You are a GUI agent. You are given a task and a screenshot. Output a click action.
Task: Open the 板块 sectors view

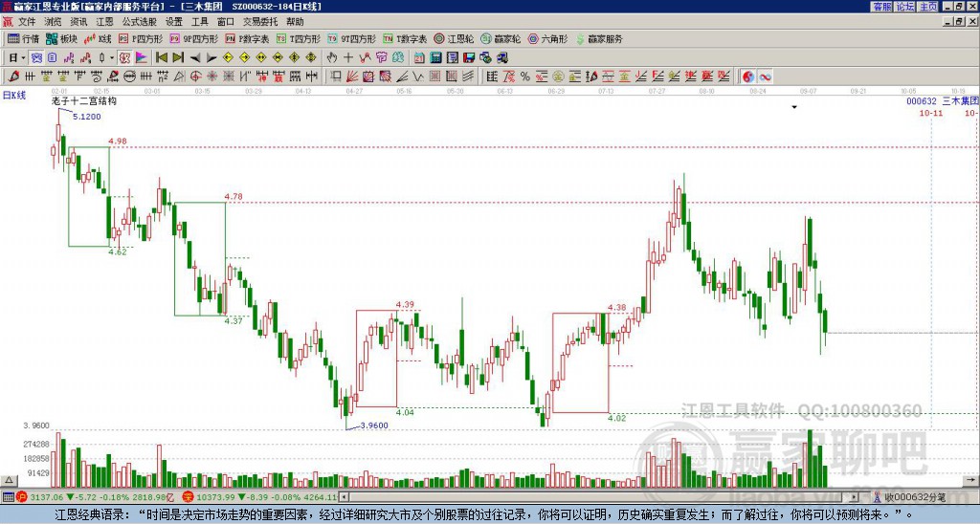click(61, 38)
